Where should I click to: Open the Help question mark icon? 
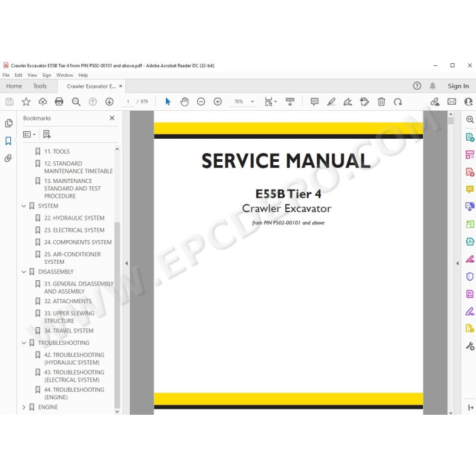[417, 86]
